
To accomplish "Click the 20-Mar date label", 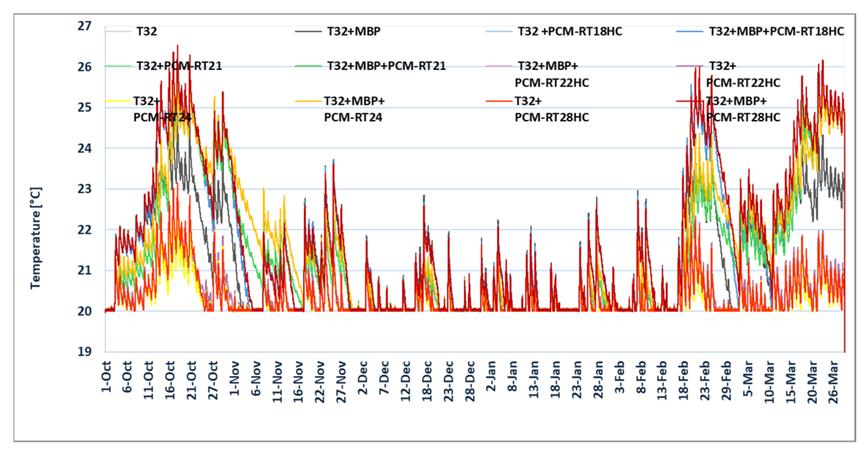I will pos(812,382).
